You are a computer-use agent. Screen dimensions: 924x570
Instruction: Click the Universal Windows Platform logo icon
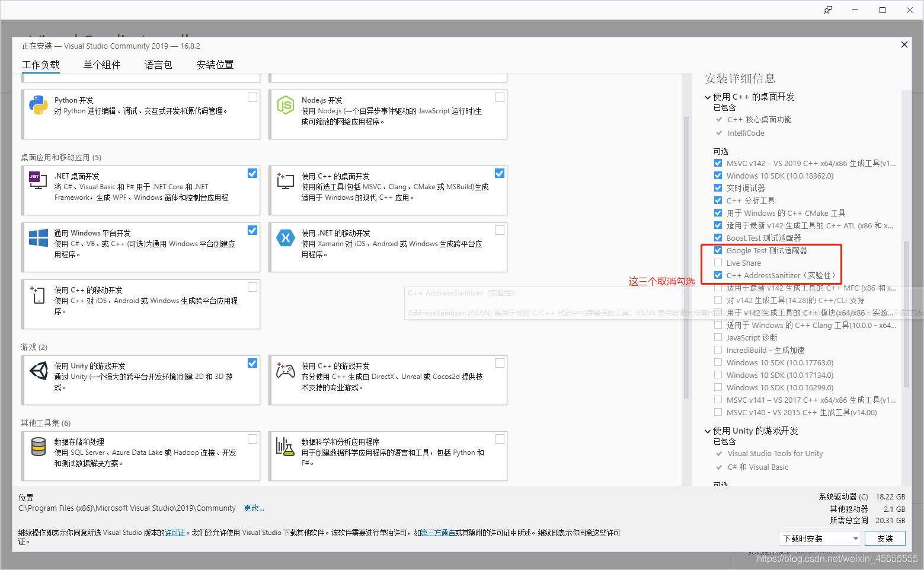pyautogui.click(x=39, y=238)
